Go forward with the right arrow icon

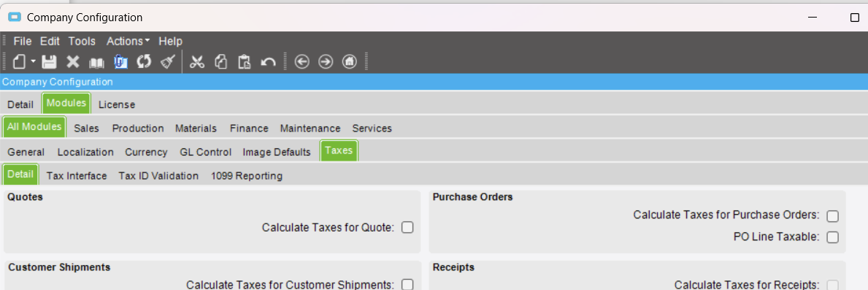[326, 61]
